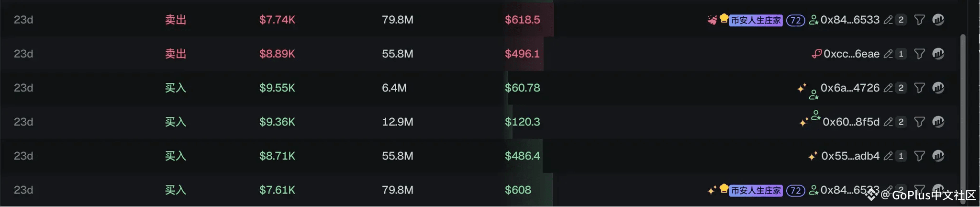Click the broom icon in the $7.74K sell row
980x207 pixels.
click(x=712, y=20)
